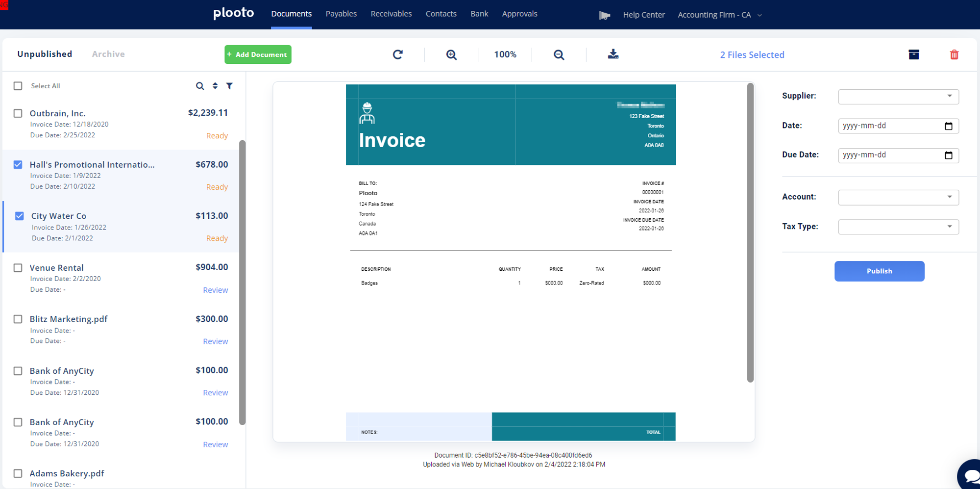
Task: Zoom in on the invoice preview
Action: [x=451, y=54]
